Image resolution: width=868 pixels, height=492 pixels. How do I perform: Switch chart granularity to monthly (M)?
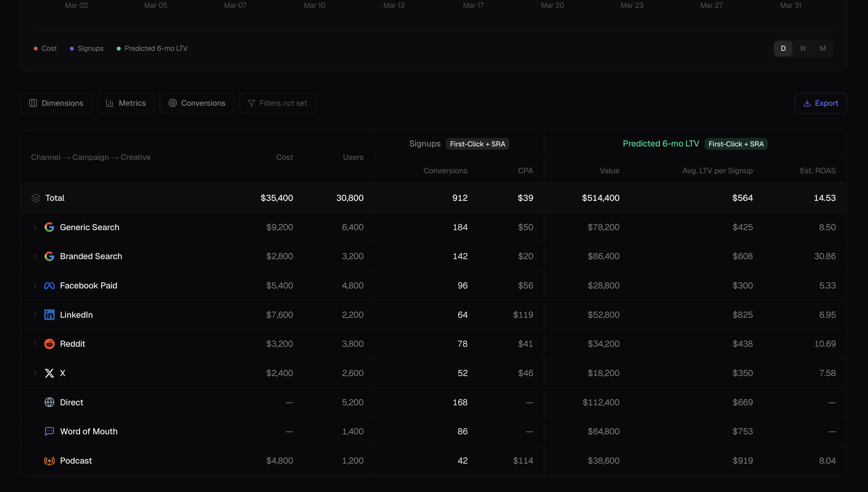click(823, 48)
